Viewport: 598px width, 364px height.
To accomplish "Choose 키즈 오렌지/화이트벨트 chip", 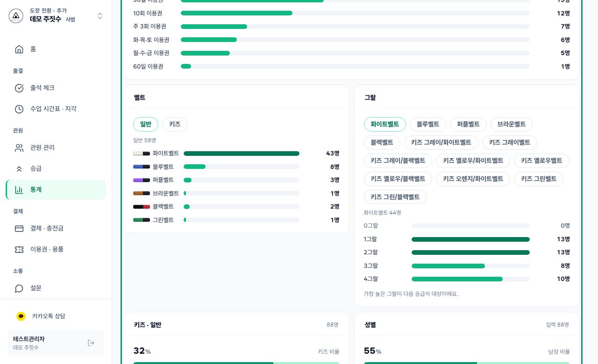I will coord(473,179).
